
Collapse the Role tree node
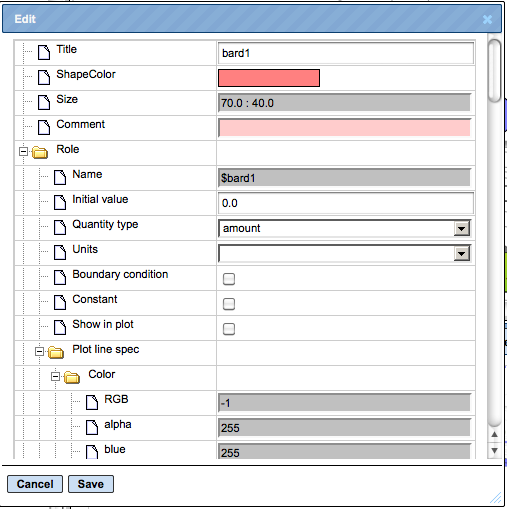pos(23,152)
